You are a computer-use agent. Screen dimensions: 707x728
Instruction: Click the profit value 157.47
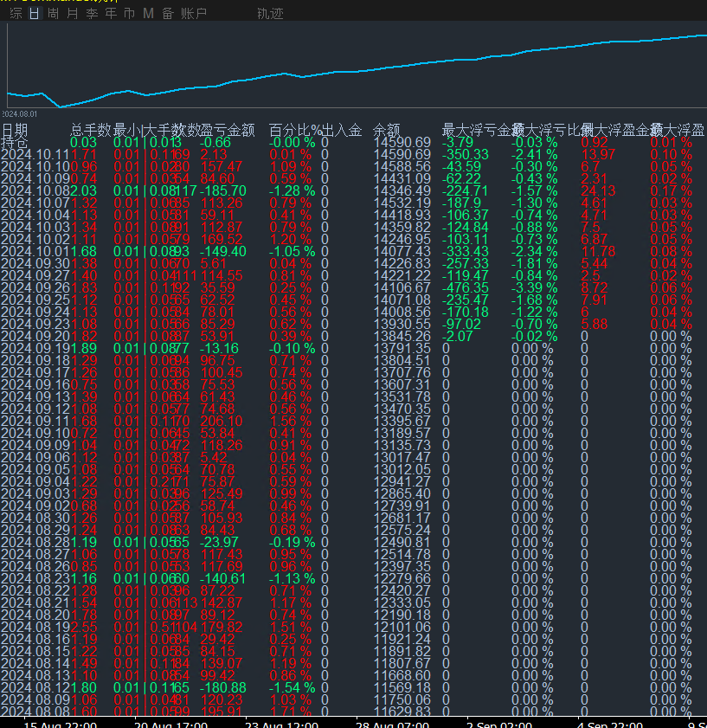tap(222, 167)
